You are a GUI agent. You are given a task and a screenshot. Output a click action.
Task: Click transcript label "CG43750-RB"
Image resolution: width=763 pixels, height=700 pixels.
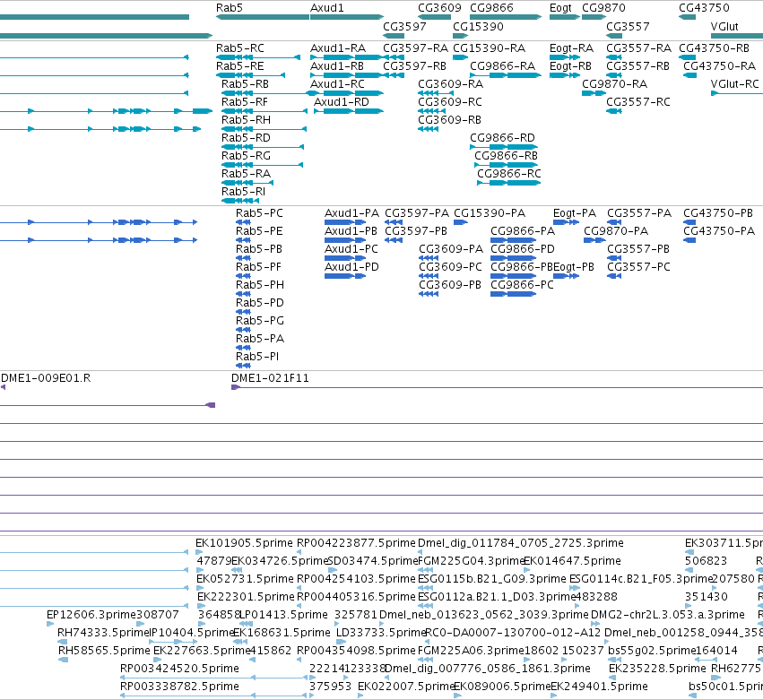(714, 48)
